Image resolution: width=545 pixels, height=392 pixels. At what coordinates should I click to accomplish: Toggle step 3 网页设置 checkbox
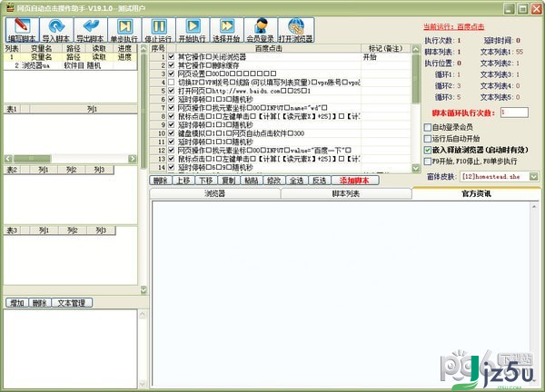(172, 73)
